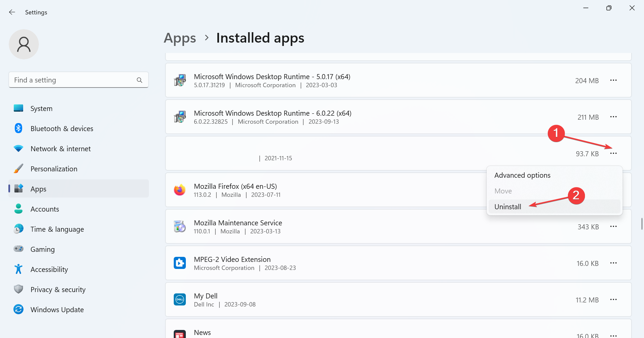This screenshot has width=644, height=338.
Task: Go back to Apps via breadcrumb
Action: tap(180, 38)
